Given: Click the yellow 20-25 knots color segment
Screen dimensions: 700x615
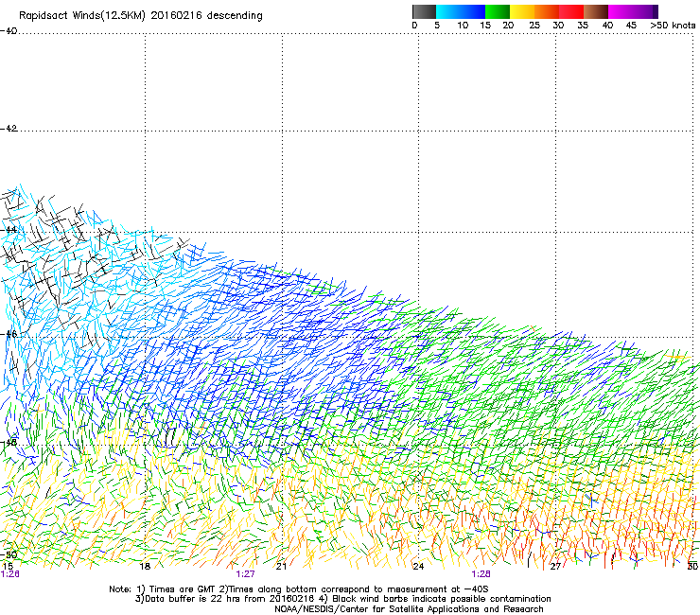Looking at the screenshot, I should (x=522, y=11).
